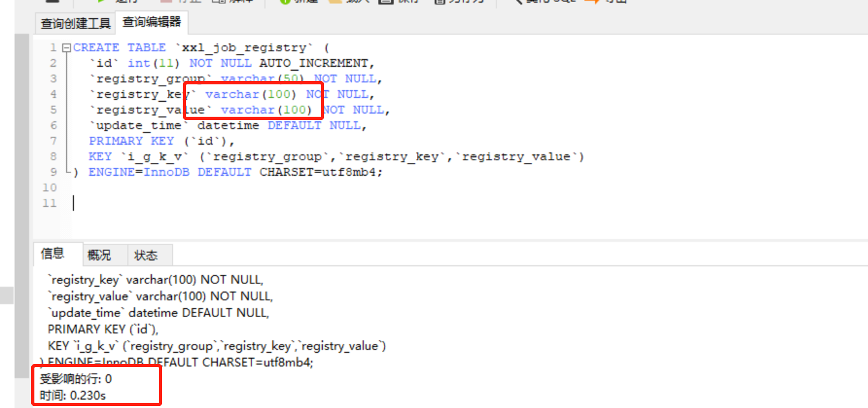Click the 时间: 0.230s result text
This screenshot has height=408, width=868.
click(73, 395)
